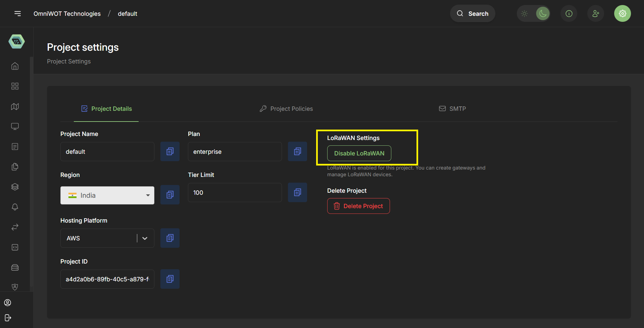Log out using the sidebar logout icon
This screenshot has width=644, height=328.
click(x=8, y=318)
